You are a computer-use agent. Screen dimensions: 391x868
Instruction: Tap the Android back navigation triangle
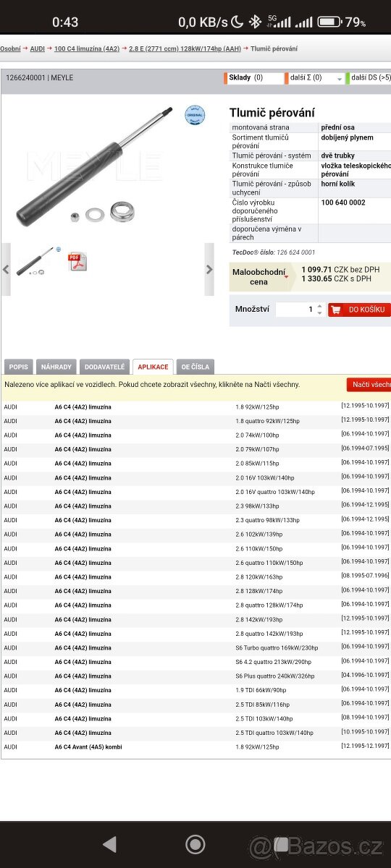109,843
